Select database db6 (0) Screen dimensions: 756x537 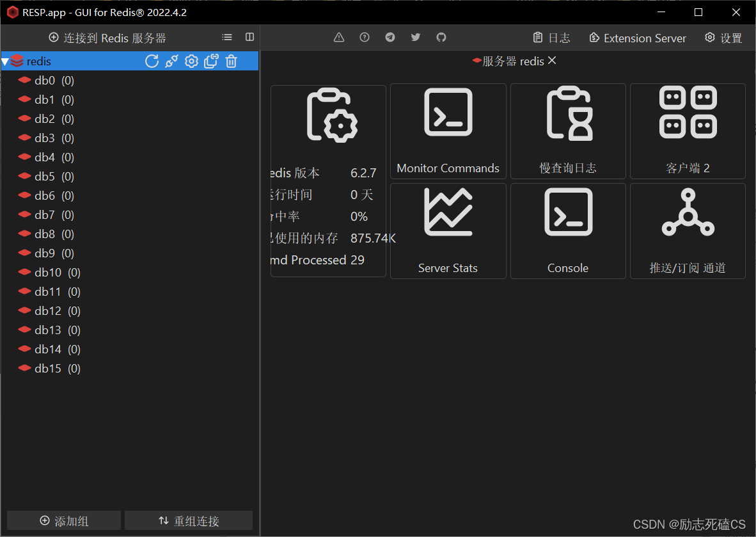coord(46,196)
